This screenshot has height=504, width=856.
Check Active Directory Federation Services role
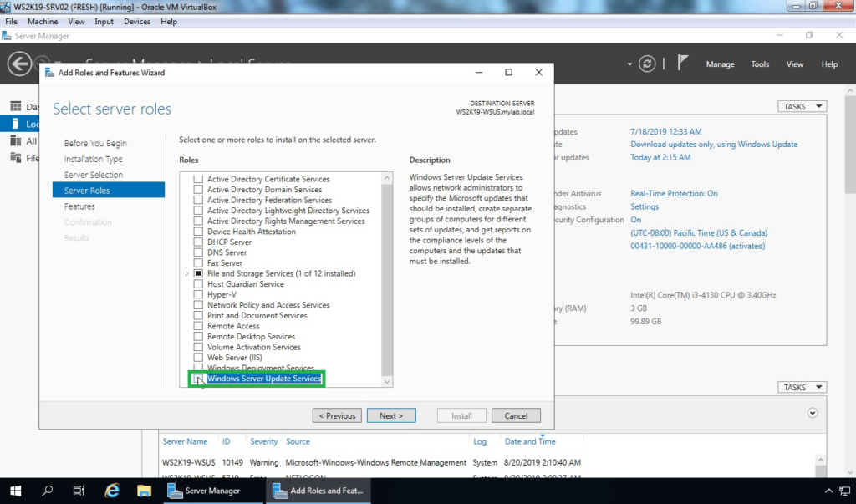(198, 200)
